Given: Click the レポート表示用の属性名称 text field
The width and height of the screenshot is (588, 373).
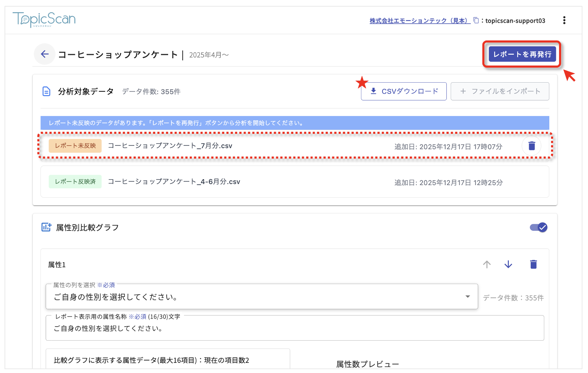Looking at the screenshot, I should coord(295,328).
